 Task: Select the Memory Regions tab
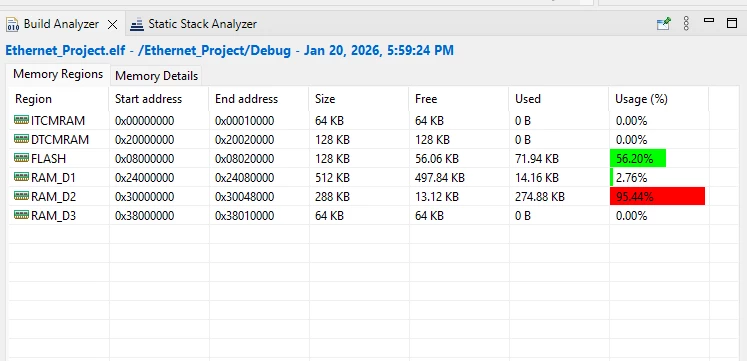click(58, 74)
